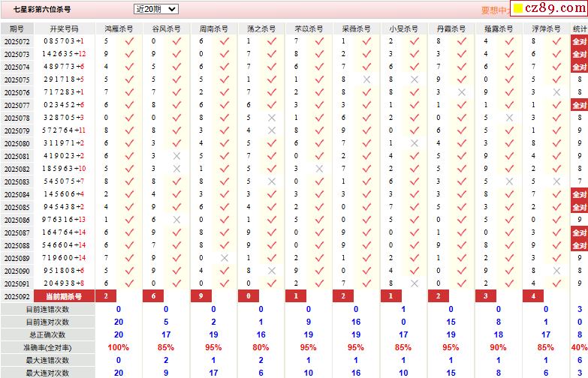Click the 目前连对次数 row label
Image resolution: width=588 pixels, height=378 pixels.
tap(47, 322)
